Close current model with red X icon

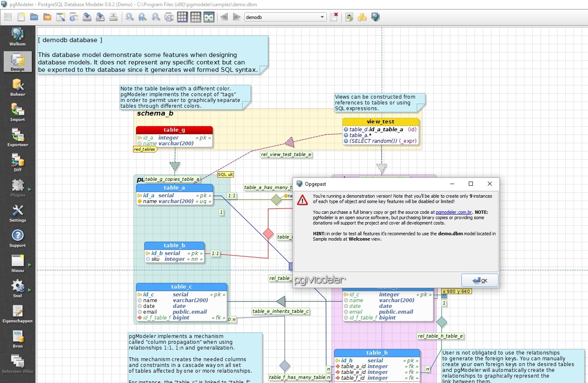pos(334,17)
